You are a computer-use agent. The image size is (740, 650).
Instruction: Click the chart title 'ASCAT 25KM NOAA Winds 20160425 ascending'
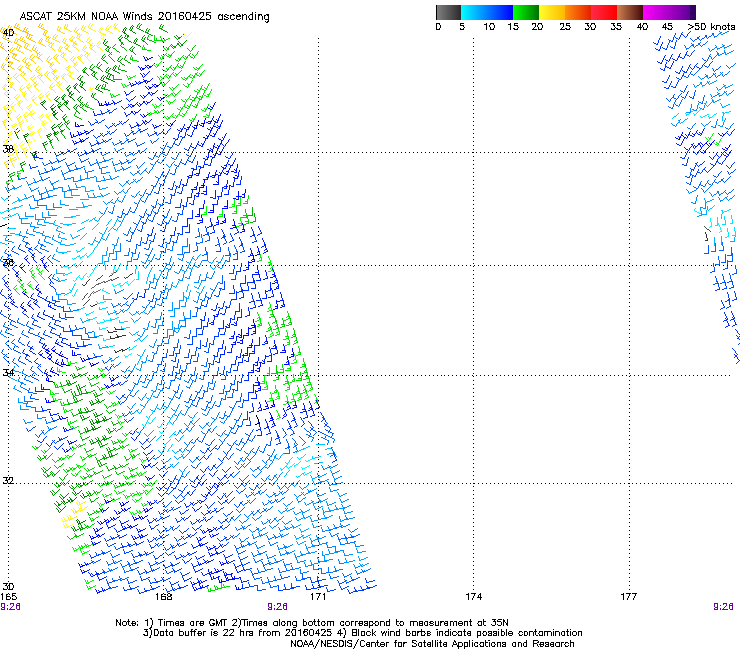(144, 17)
